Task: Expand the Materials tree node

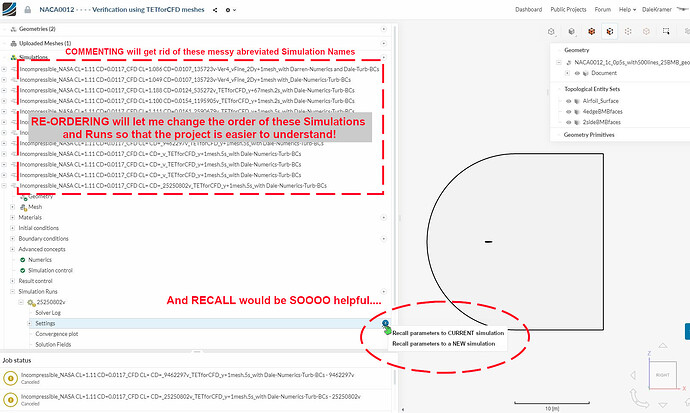Action: point(13,217)
